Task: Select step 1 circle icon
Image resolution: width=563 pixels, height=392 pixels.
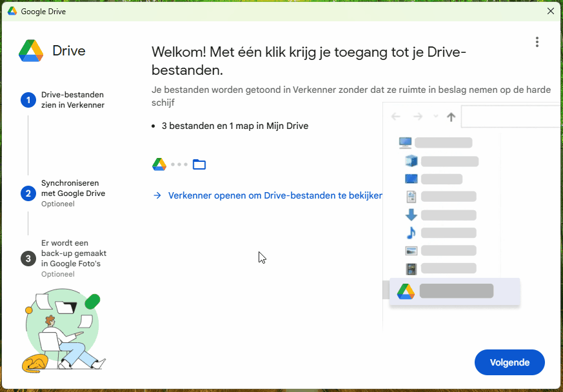Action: (x=28, y=100)
